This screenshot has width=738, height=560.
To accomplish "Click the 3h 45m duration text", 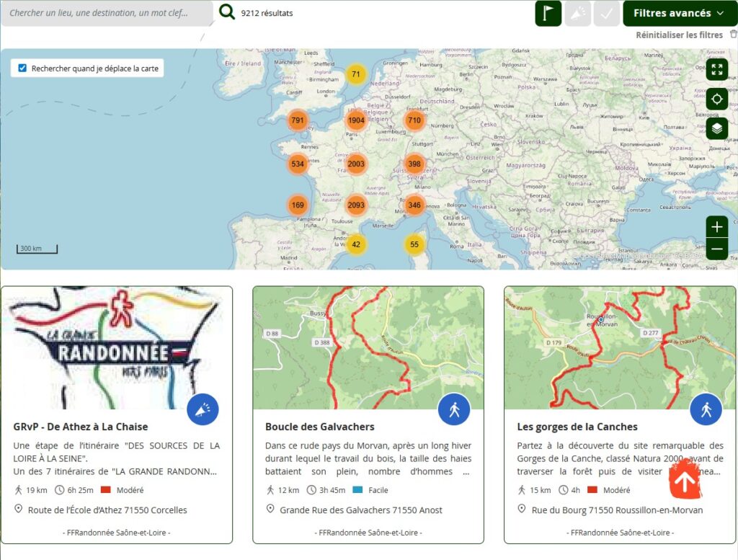I will coord(332,490).
